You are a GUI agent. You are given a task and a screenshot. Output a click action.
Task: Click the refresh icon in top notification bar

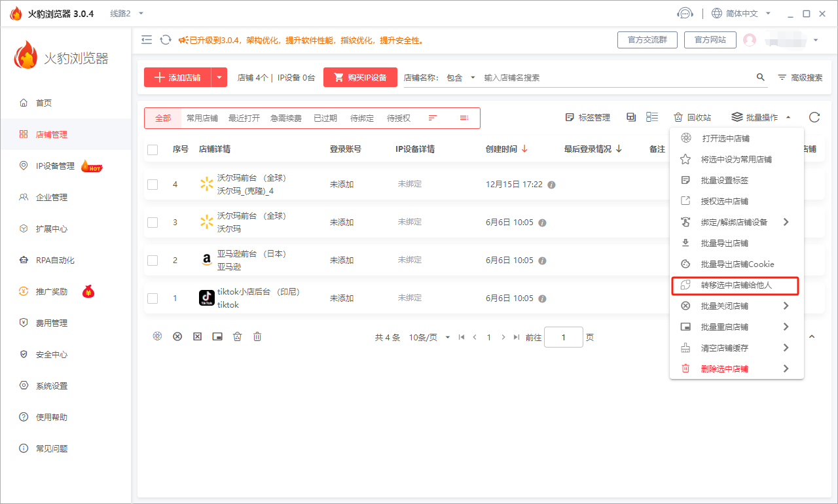point(166,40)
